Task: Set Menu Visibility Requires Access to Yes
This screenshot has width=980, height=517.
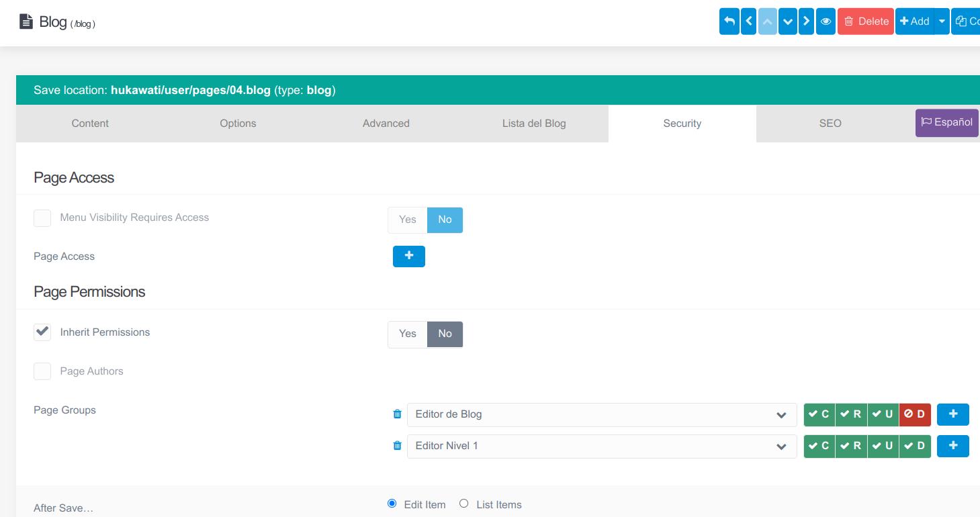Action: coord(408,220)
